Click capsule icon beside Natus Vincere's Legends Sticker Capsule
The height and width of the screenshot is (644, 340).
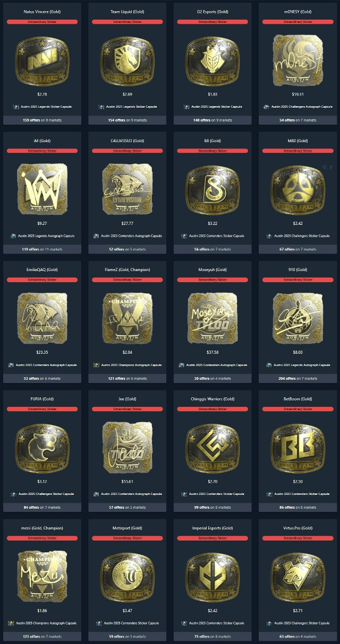click(x=16, y=107)
